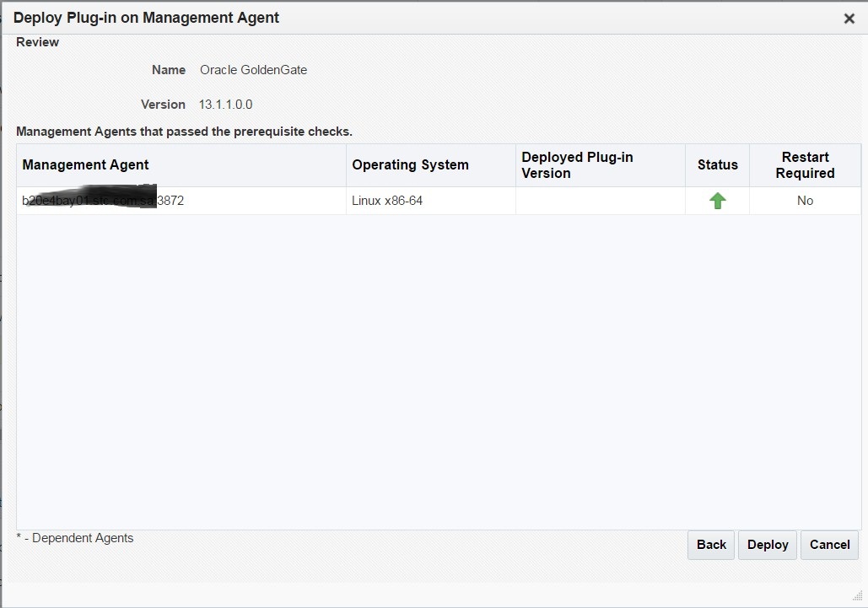Viewport: 868px width, 608px height.
Task: Close the Deploy Plug-in dialog
Action: pyautogui.click(x=849, y=19)
